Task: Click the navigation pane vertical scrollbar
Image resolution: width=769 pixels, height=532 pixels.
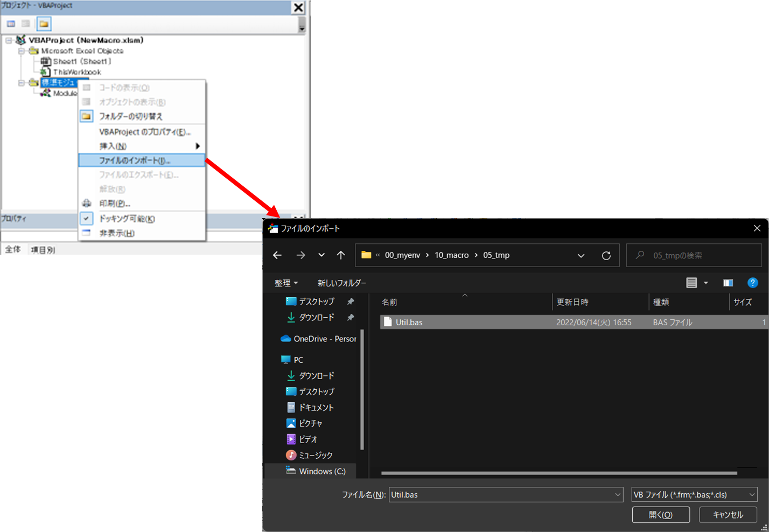Action: coord(362,390)
